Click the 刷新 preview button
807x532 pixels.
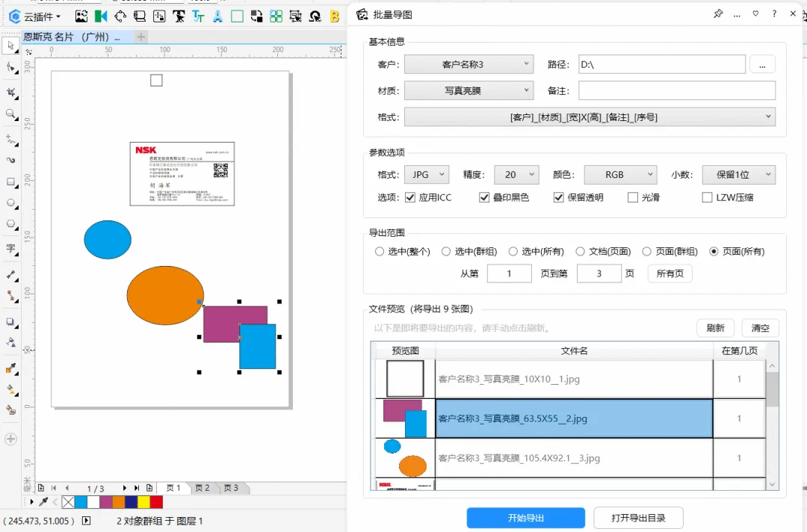tap(715, 328)
